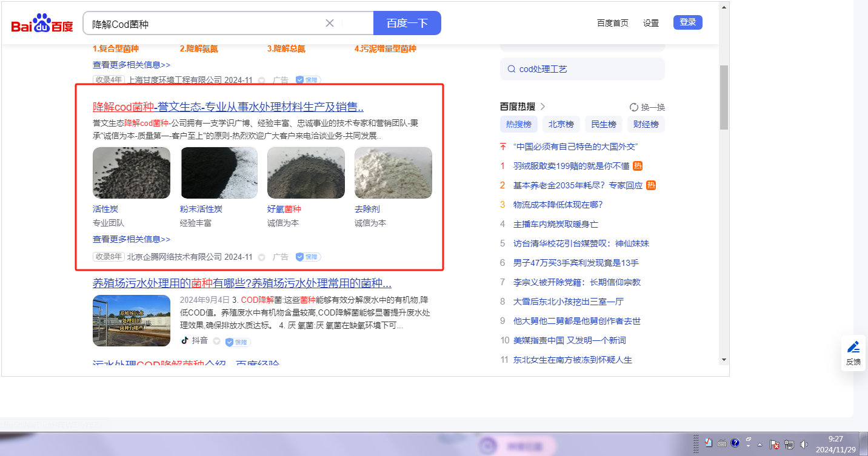
Task: Open Action Center flag icon
Action: [775, 444]
